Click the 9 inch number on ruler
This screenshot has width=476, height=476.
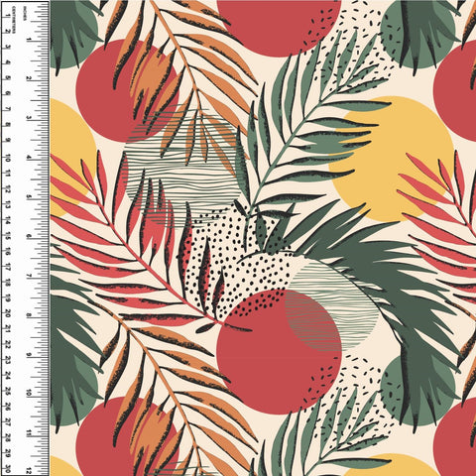click(30, 354)
